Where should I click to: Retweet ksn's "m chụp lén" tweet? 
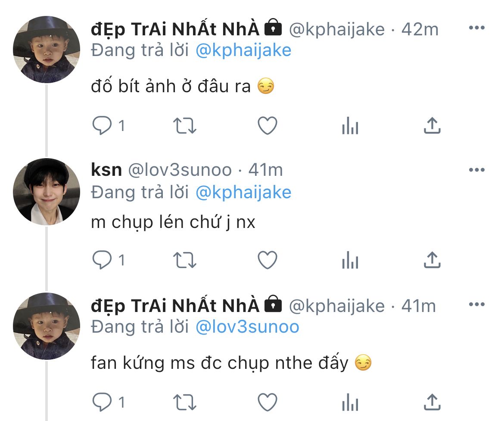(184, 260)
